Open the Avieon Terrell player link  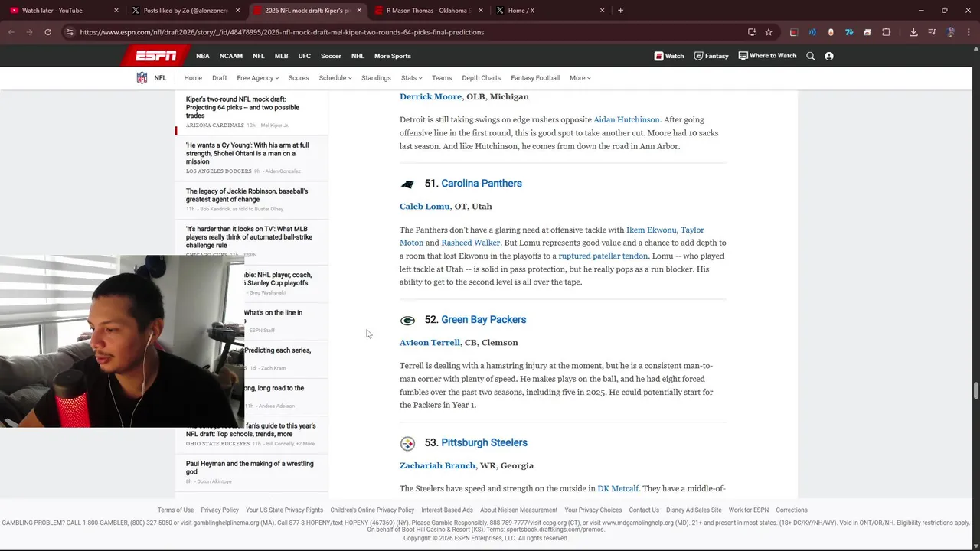(430, 343)
